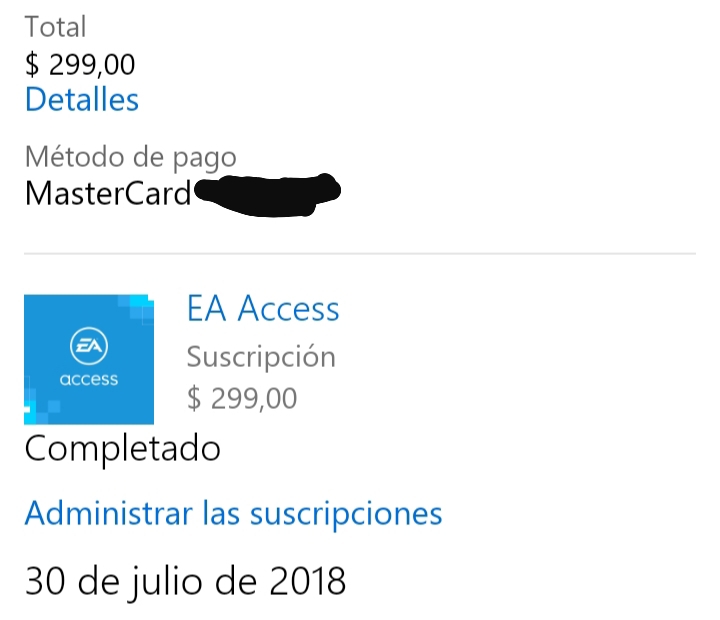Click the horizontal divider line
720x620 pixels.
pos(360,253)
